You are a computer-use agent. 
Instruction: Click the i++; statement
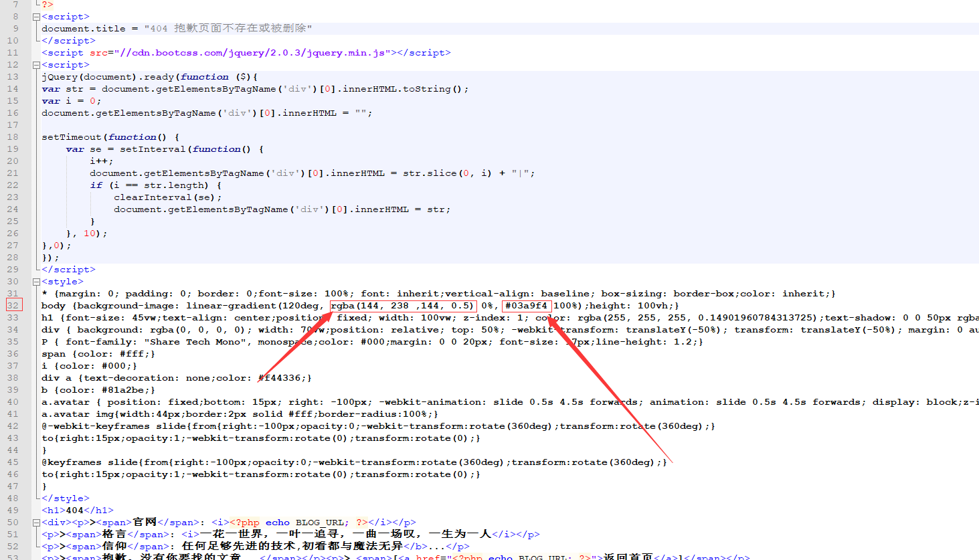coord(102,161)
